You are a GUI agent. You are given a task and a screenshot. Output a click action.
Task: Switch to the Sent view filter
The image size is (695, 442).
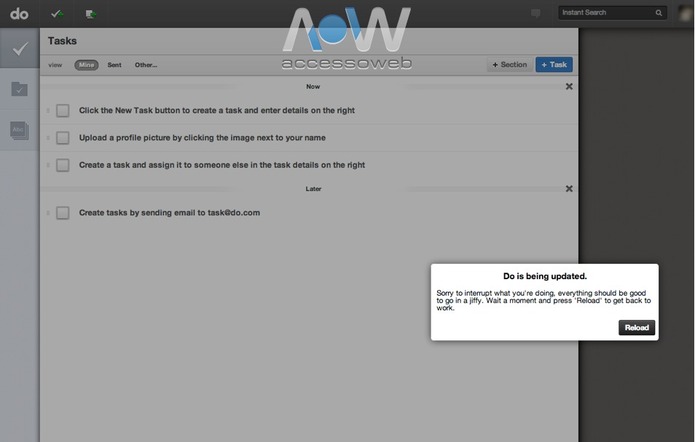(x=115, y=65)
